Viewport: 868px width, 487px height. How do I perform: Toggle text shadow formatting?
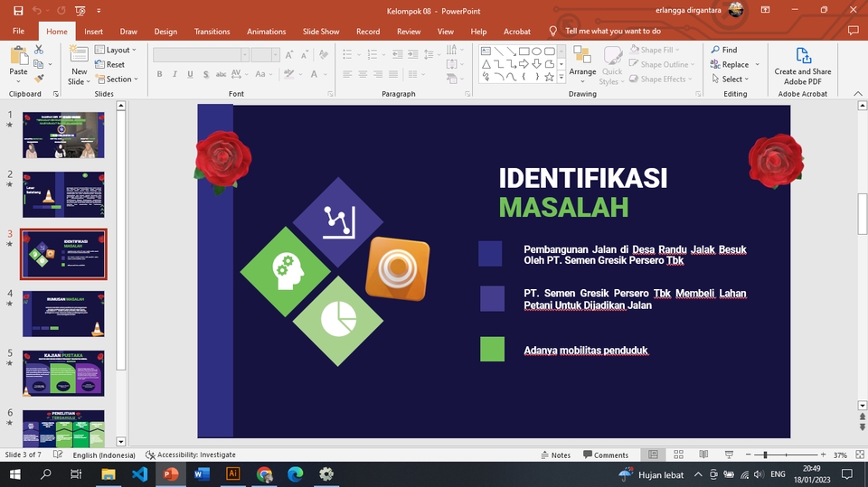click(205, 74)
